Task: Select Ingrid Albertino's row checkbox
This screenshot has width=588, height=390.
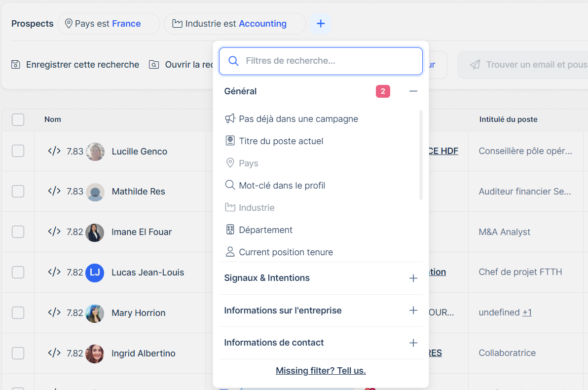Action: (x=18, y=353)
